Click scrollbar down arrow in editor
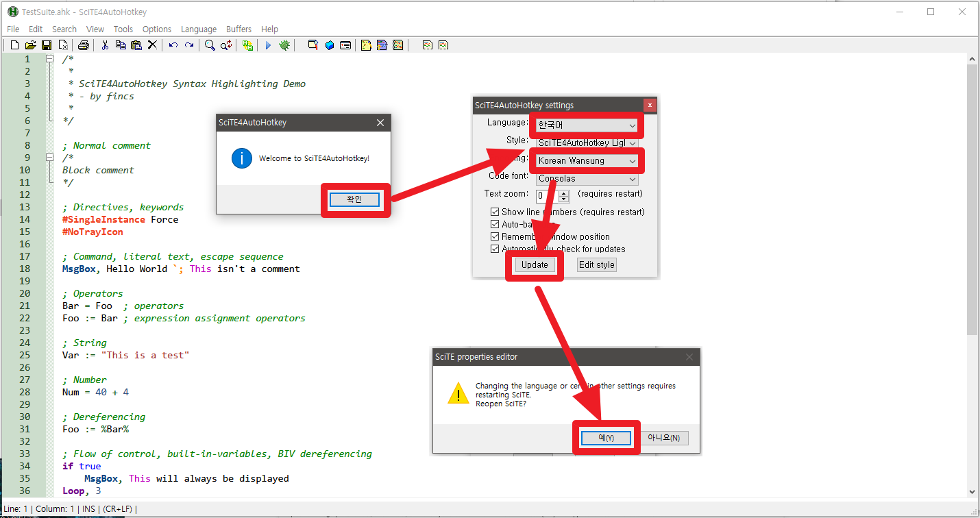The image size is (980, 518). point(973,491)
